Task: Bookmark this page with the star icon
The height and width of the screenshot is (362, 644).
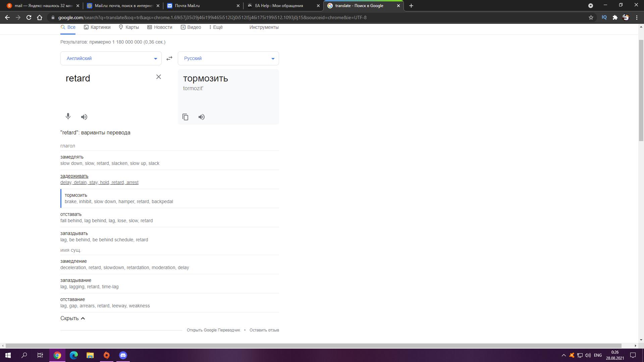Action: pyautogui.click(x=591, y=17)
